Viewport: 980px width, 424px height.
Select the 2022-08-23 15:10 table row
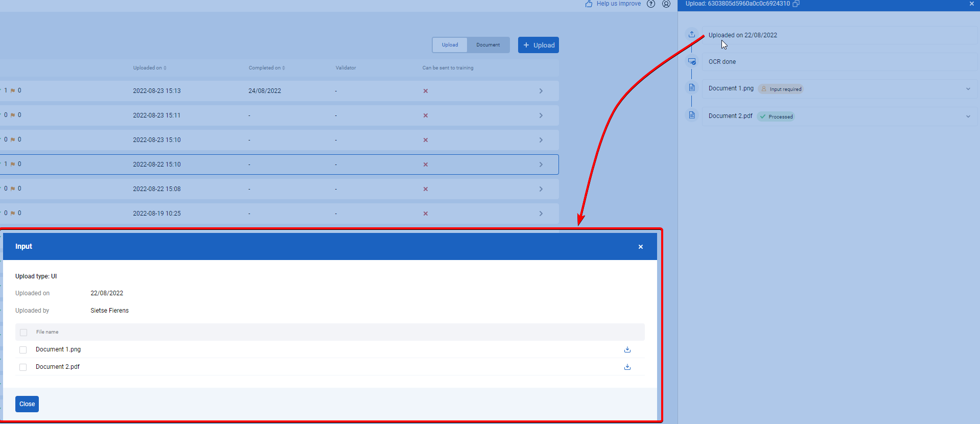[x=279, y=140]
